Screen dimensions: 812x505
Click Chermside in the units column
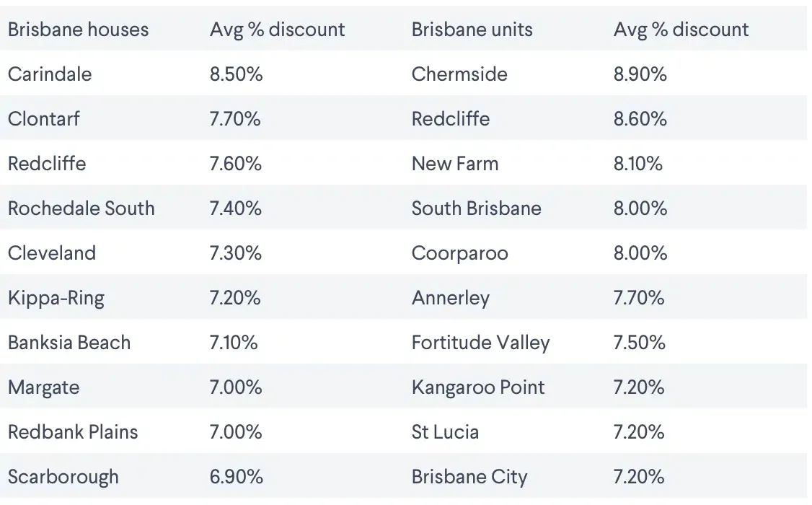459,74
